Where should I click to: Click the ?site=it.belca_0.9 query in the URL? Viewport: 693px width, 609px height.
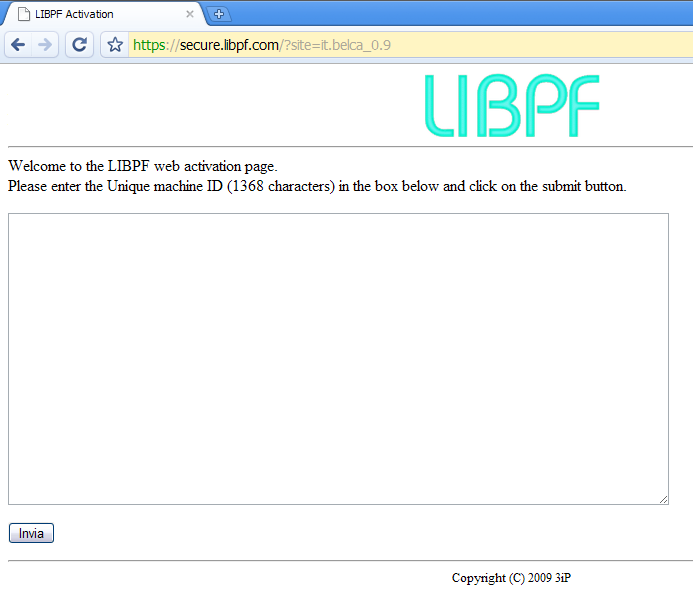[338, 45]
